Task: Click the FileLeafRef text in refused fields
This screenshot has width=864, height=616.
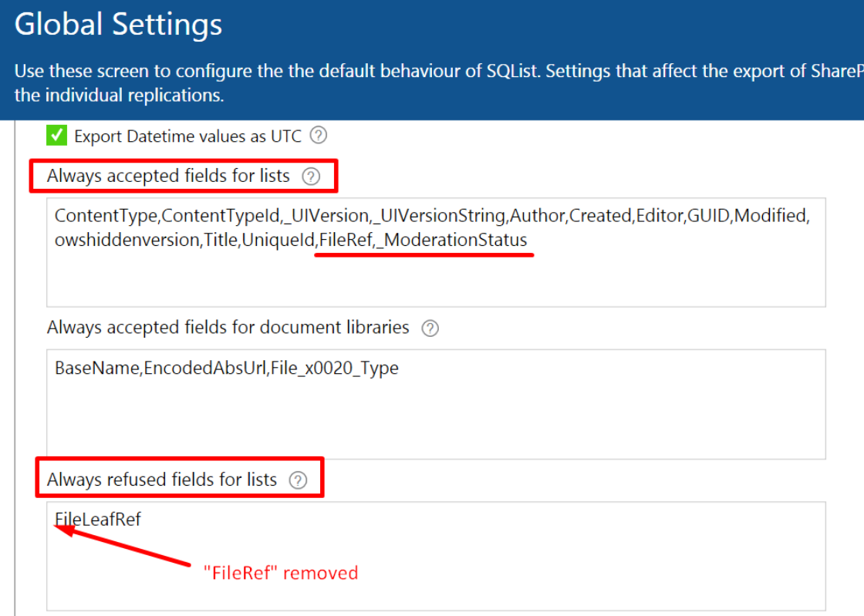Action: [x=97, y=519]
